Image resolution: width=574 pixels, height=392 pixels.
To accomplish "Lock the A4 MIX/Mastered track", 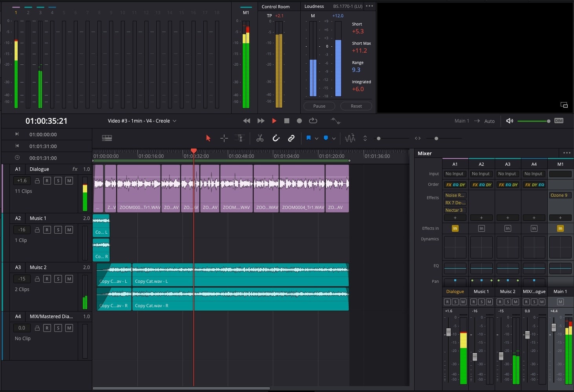I will point(37,328).
